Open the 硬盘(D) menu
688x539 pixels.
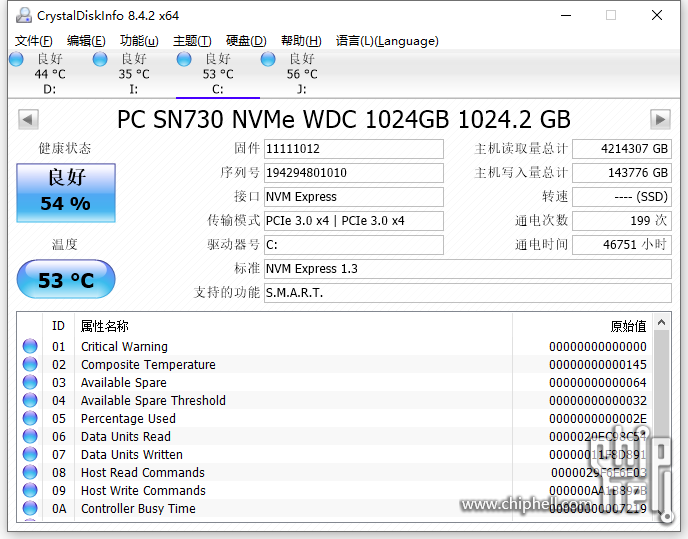[x=246, y=41]
